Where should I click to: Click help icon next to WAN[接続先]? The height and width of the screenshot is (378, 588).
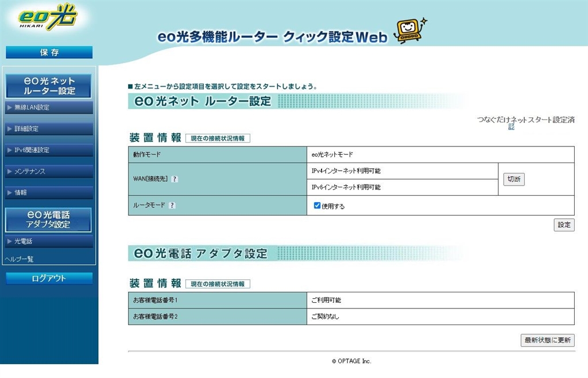coord(175,179)
